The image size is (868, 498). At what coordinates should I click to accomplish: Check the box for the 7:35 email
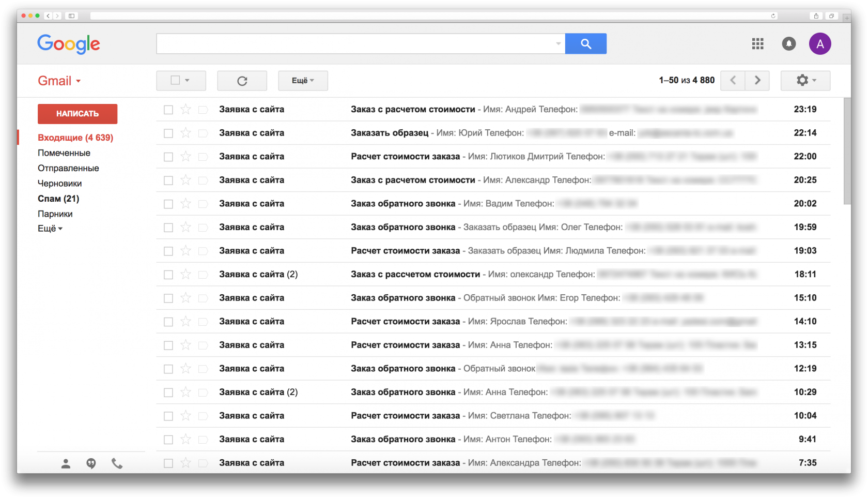(x=168, y=463)
